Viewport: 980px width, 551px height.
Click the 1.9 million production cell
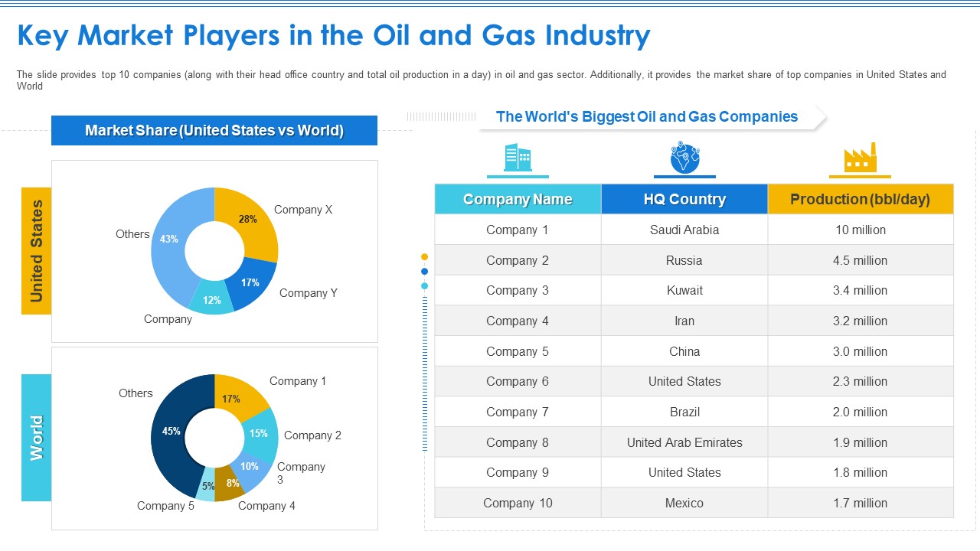[861, 442]
